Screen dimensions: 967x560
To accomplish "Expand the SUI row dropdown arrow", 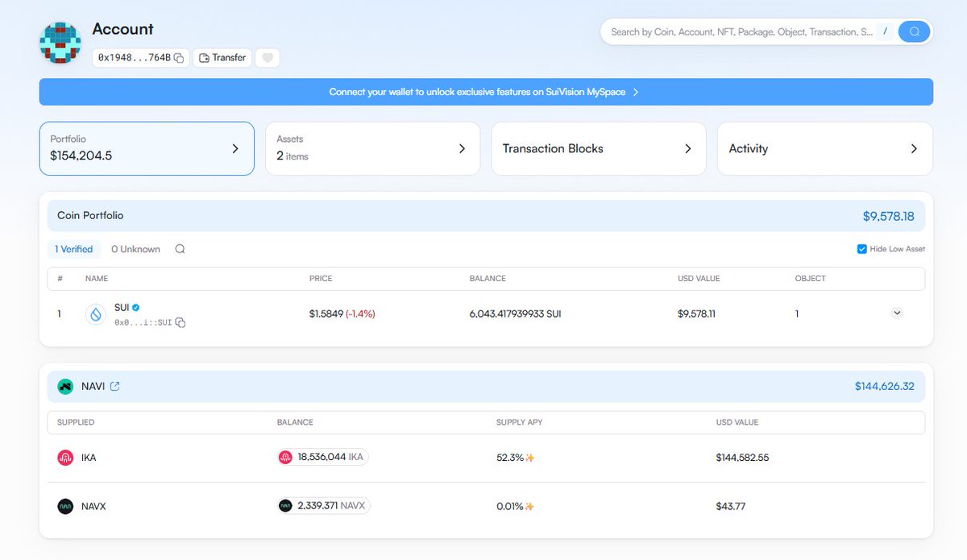I will 897,313.
